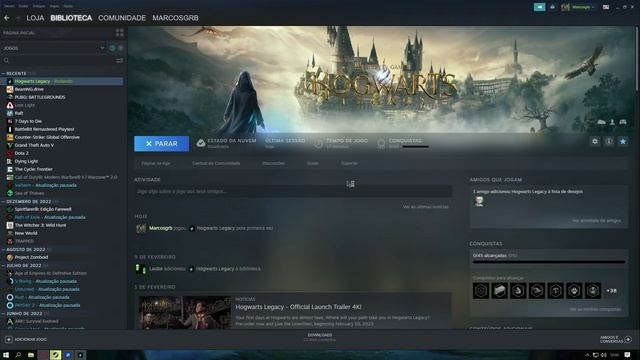Viewport: 640px width, 360px height.
Task: Click the activity post text field
Action: tap(293, 191)
